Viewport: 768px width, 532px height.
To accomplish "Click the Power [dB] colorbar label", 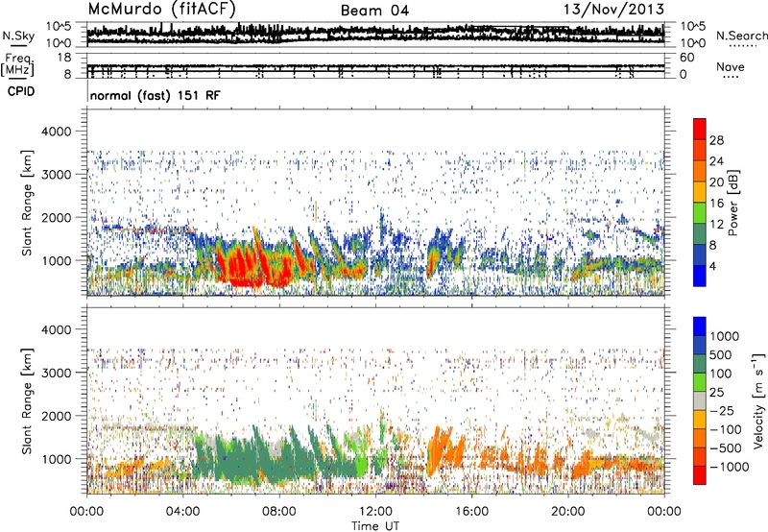I will (x=733, y=203).
